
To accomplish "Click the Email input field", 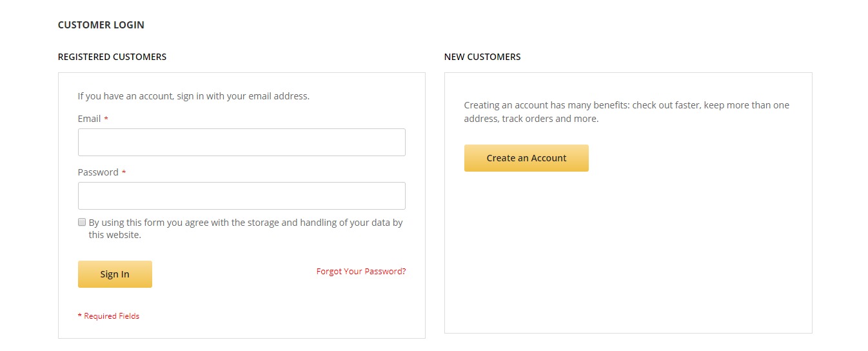I will 241,142.
